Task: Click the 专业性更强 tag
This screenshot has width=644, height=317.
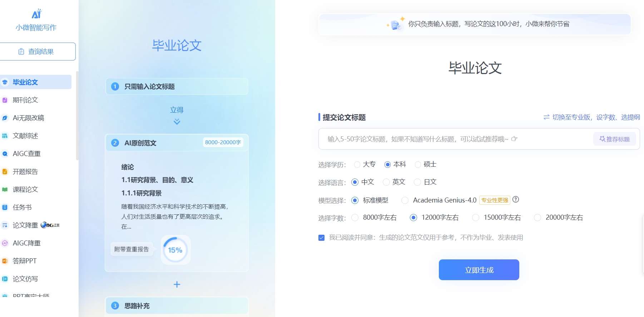Action: pyautogui.click(x=495, y=200)
